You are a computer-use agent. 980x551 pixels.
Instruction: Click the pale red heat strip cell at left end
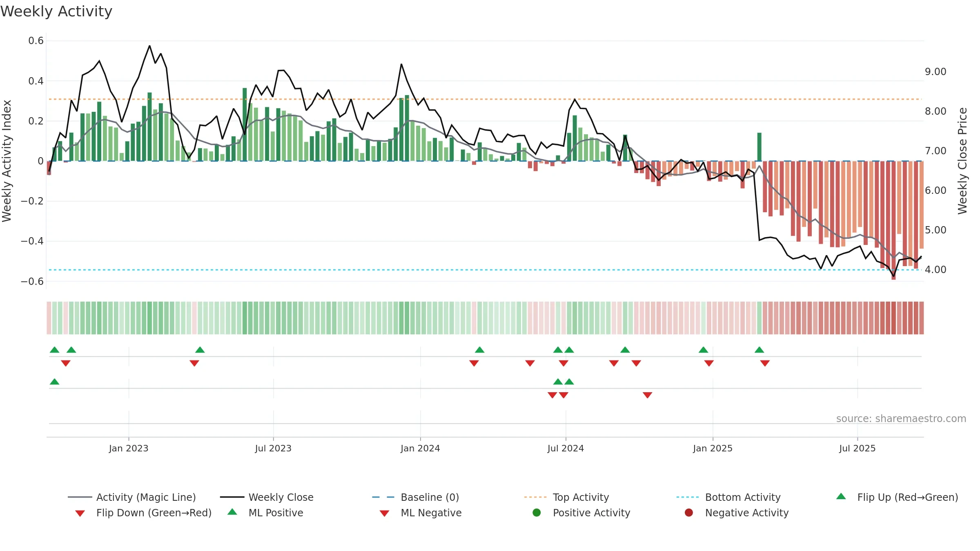coord(49,318)
